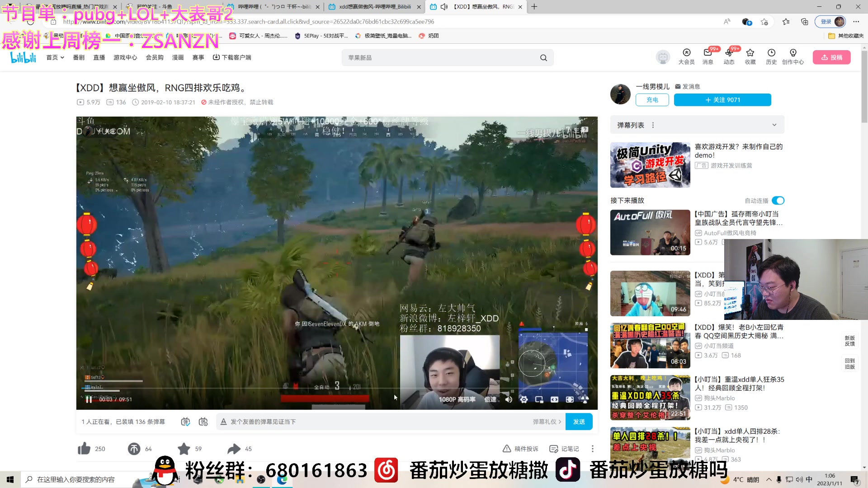This screenshot has width=868, height=488.
Task: Open 倍速 playback speed selector
Action: (491, 399)
